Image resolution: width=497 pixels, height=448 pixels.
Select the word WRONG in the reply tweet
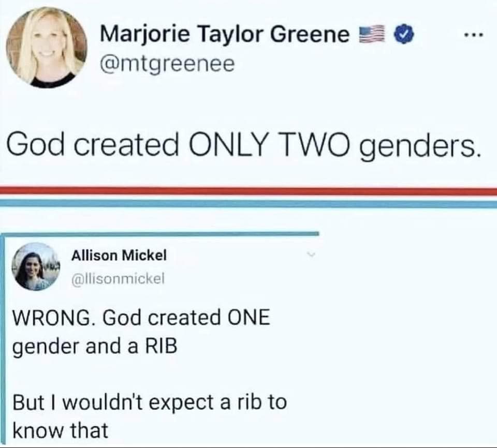point(51,318)
